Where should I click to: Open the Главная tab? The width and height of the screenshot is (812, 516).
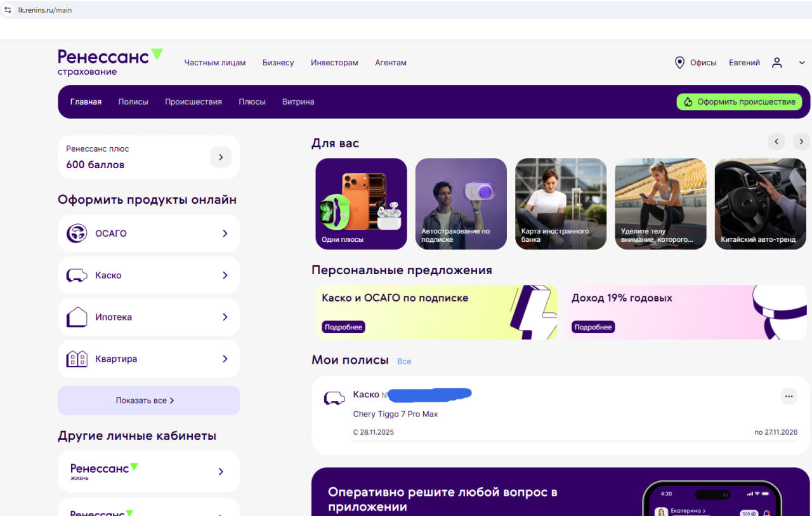[86, 102]
